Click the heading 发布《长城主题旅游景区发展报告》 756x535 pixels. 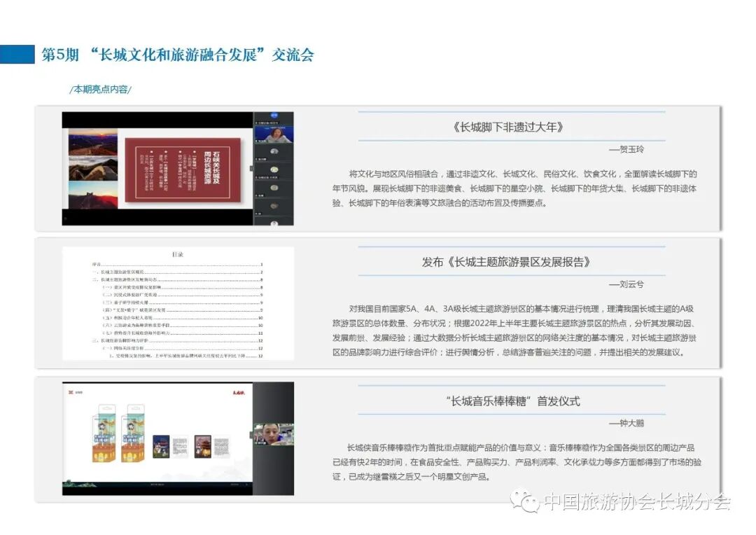pos(506,262)
